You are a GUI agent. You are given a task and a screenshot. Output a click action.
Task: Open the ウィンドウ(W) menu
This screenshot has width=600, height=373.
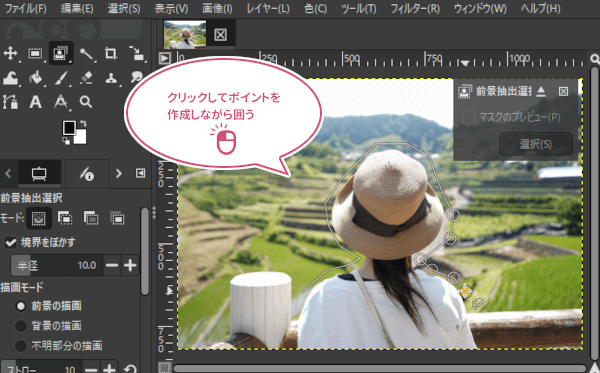point(480,8)
